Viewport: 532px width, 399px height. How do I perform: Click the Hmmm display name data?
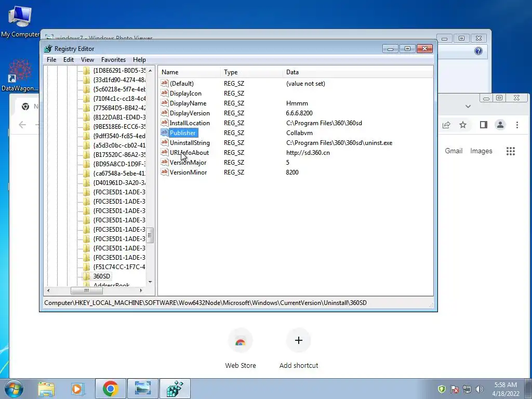(297, 103)
